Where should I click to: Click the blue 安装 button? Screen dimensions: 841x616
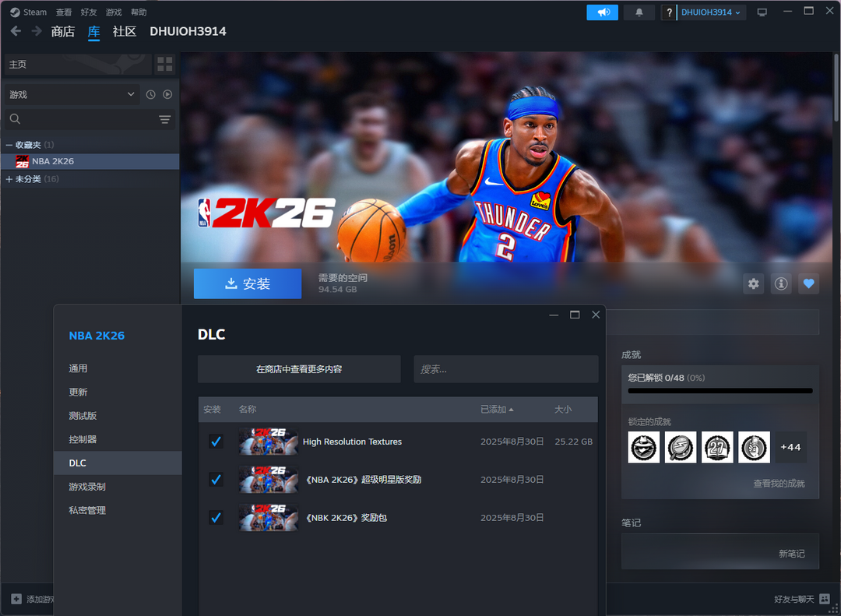point(247,284)
